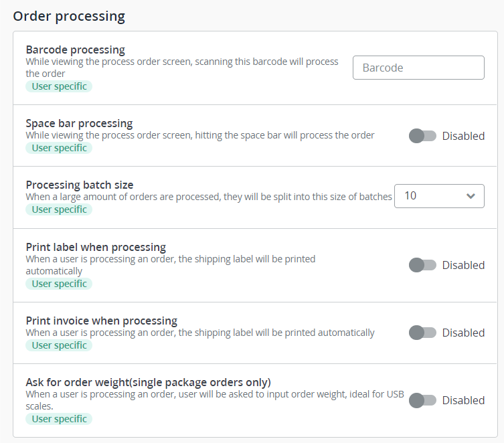Open the Processing batch size dropdown
This screenshot has height=443, width=504.
(439, 196)
